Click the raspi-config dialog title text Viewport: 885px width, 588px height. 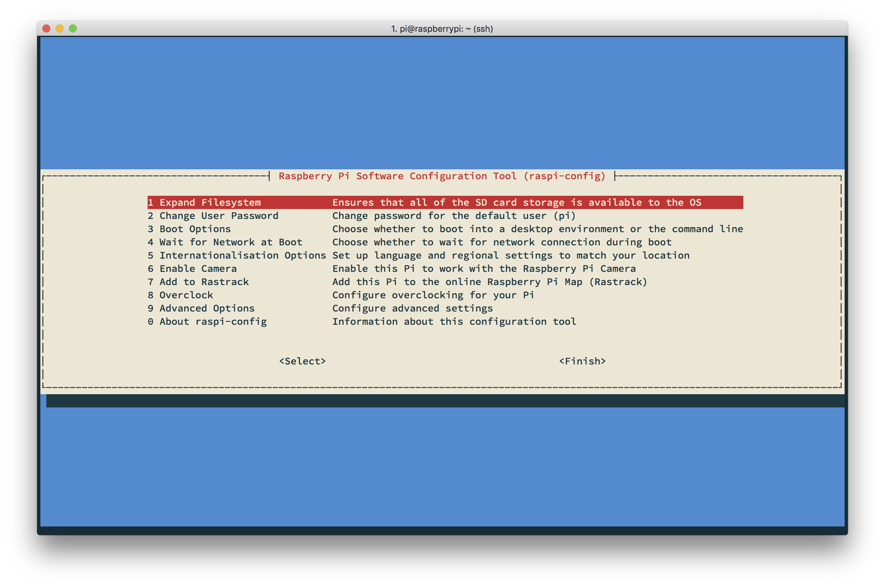pyautogui.click(x=442, y=176)
